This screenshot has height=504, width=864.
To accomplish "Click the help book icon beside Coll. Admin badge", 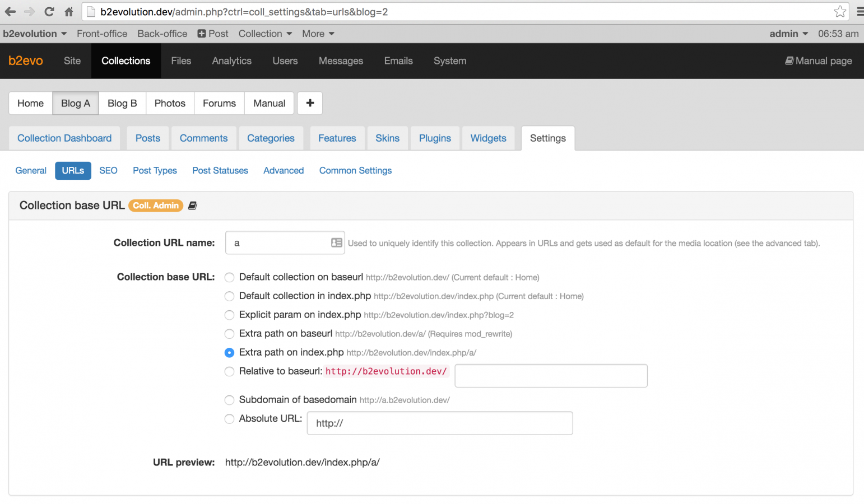I will [x=192, y=206].
